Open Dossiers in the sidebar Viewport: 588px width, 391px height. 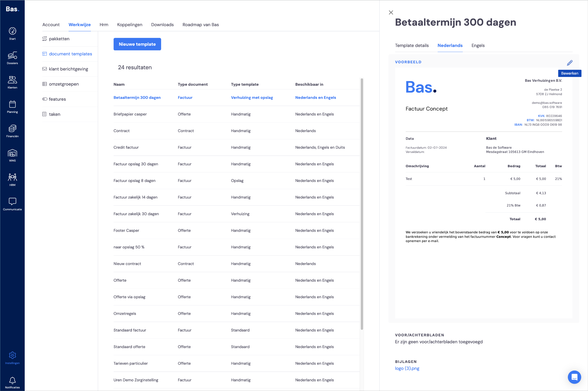click(x=12, y=58)
